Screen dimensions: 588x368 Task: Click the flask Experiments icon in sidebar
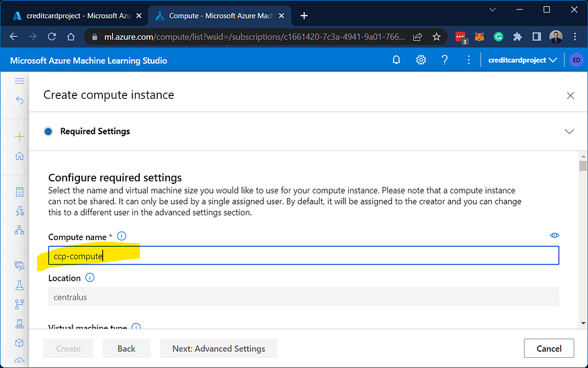(19, 285)
